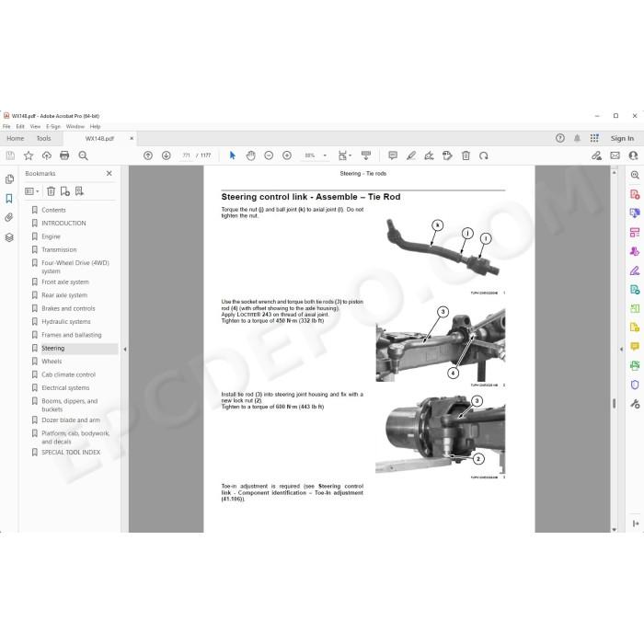The image size is (644, 644).
Task: Go to the previous page with the up arrow
Action: [x=148, y=155]
